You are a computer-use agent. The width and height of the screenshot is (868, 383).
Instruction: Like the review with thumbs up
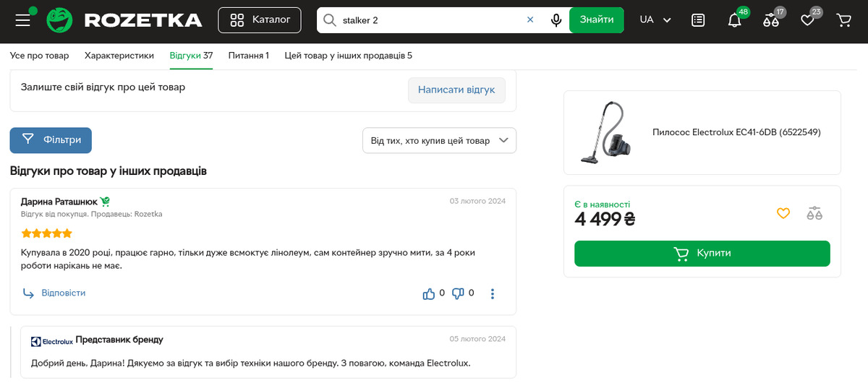point(429,293)
